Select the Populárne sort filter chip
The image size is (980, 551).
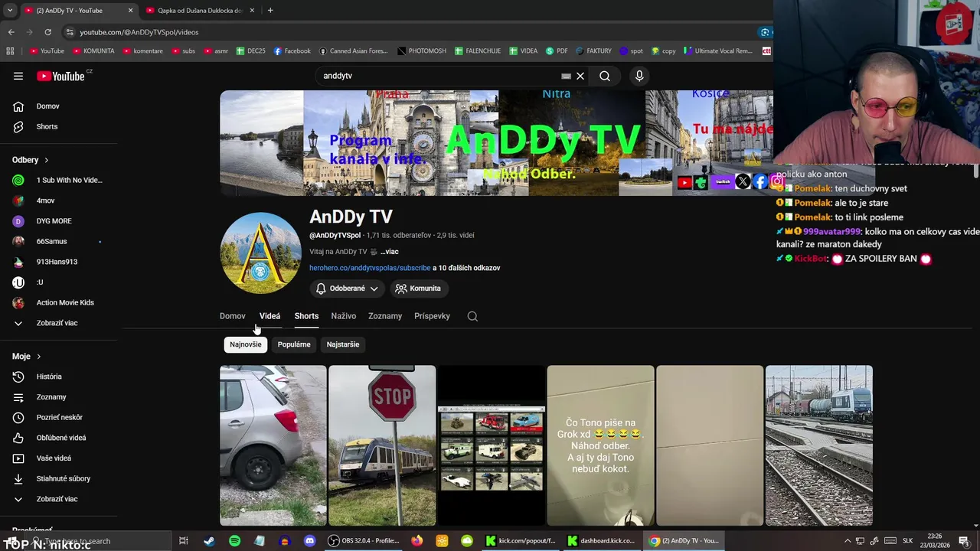point(294,344)
